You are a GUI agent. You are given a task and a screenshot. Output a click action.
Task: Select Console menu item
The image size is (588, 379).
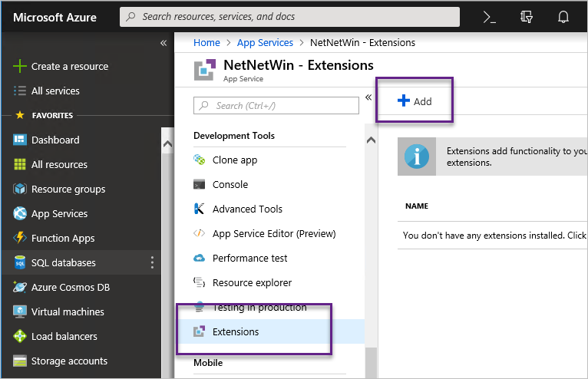click(x=230, y=184)
